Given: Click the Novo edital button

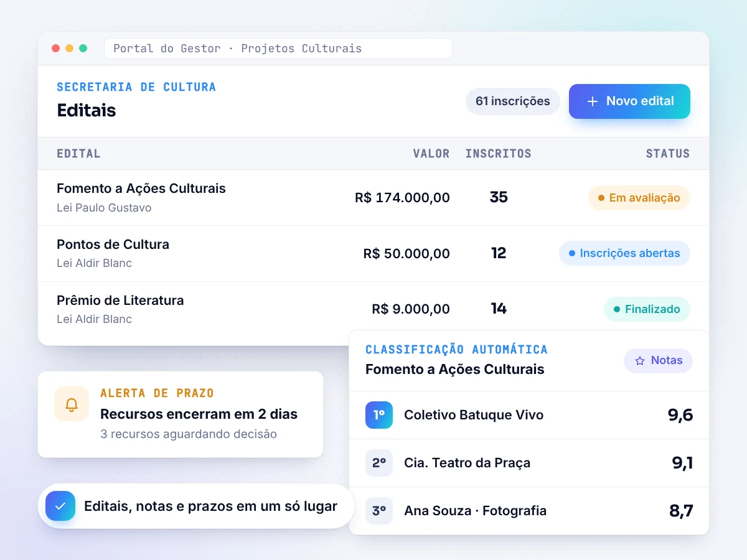Looking at the screenshot, I should pos(629,101).
